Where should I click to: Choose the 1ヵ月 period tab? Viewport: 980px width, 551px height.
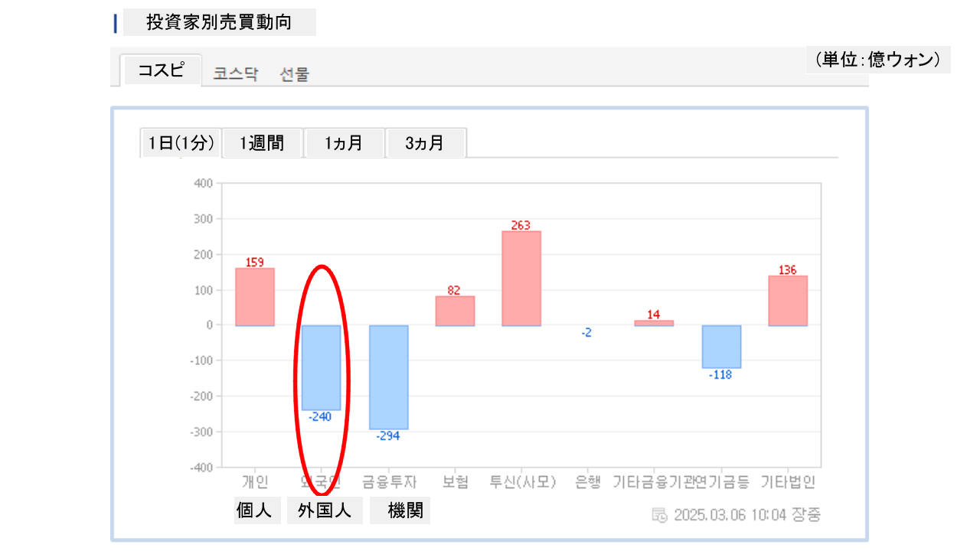[344, 143]
